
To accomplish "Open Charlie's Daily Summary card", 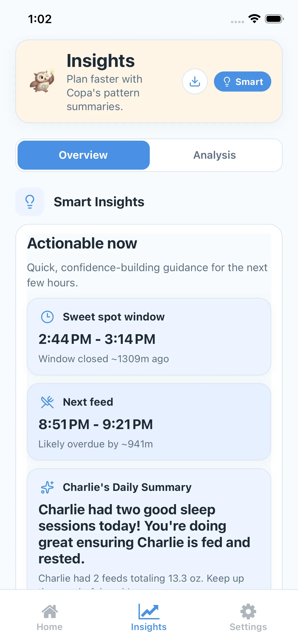I will tap(149, 529).
